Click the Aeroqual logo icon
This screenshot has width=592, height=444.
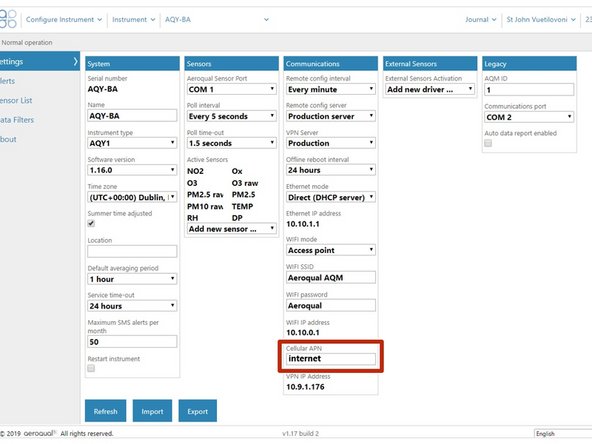click(x=8, y=19)
